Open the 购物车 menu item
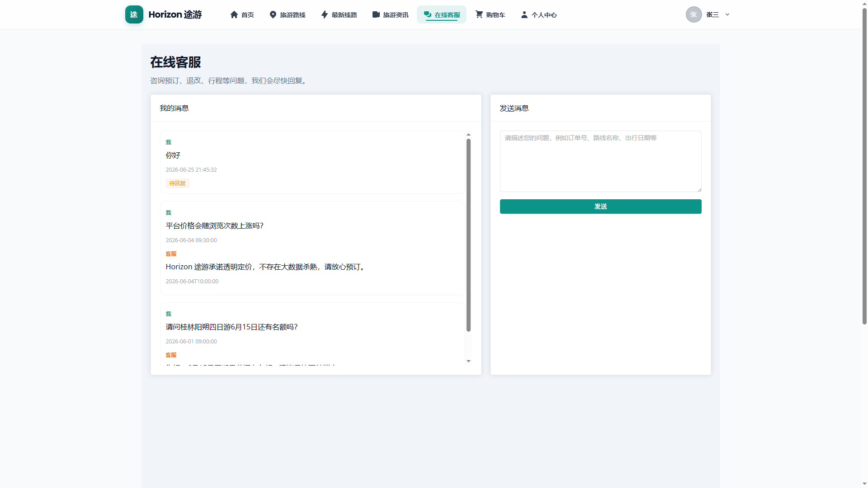The height and width of the screenshot is (488, 868). 491,14
